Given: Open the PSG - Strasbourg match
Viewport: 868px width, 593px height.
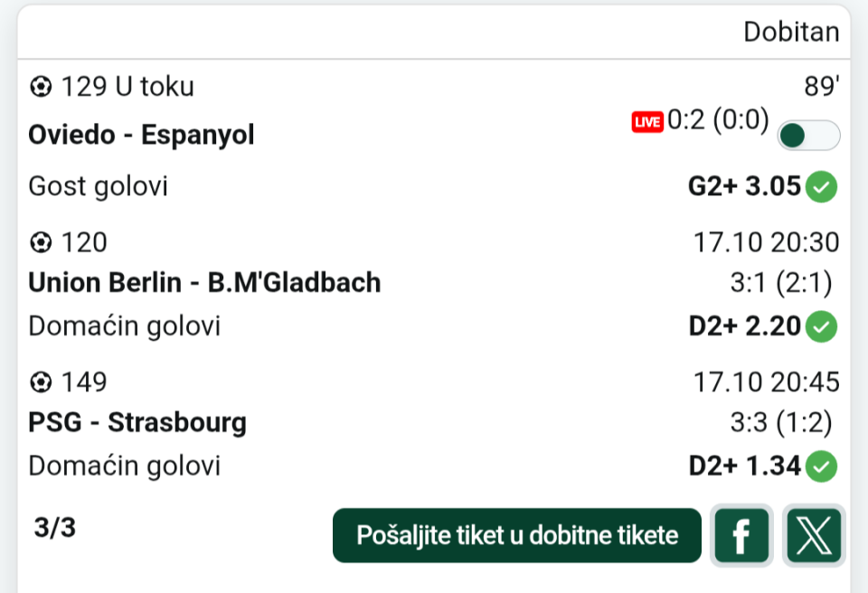Looking at the screenshot, I should [137, 422].
